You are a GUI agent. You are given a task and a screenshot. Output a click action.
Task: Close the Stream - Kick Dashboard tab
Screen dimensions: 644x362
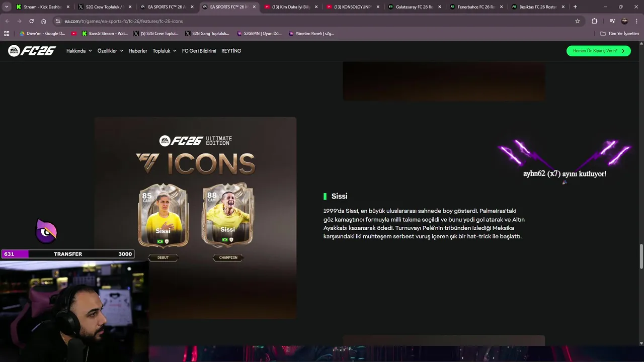coord(68,7)
